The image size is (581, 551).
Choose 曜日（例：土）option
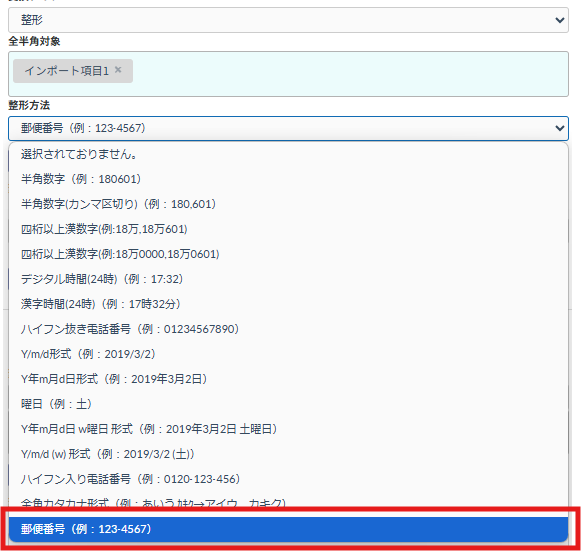(288, 404)
